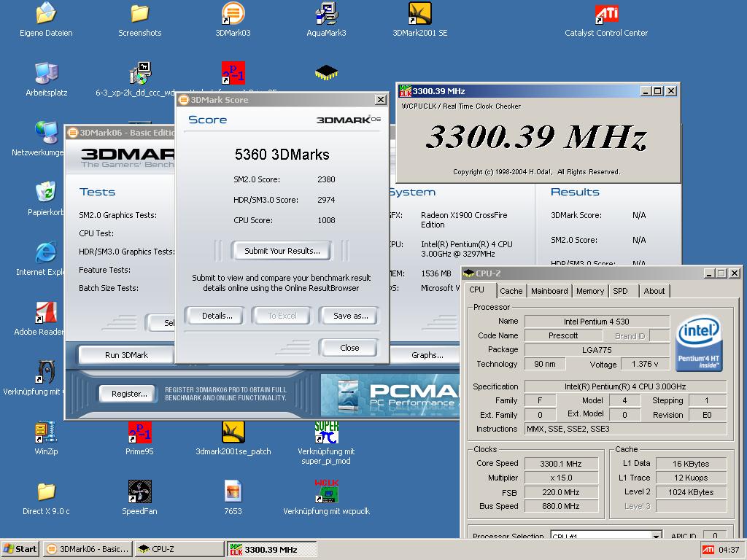The width and height of the screenshot is (747, 560).
Task: Switch to the Cache tab in CPU-Z
Action: coord(511,291)
